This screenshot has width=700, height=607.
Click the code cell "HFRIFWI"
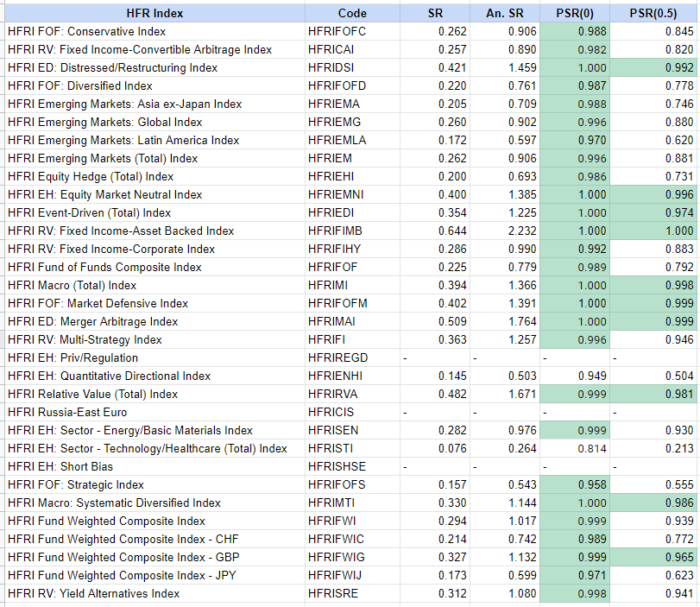pos(352,522)
